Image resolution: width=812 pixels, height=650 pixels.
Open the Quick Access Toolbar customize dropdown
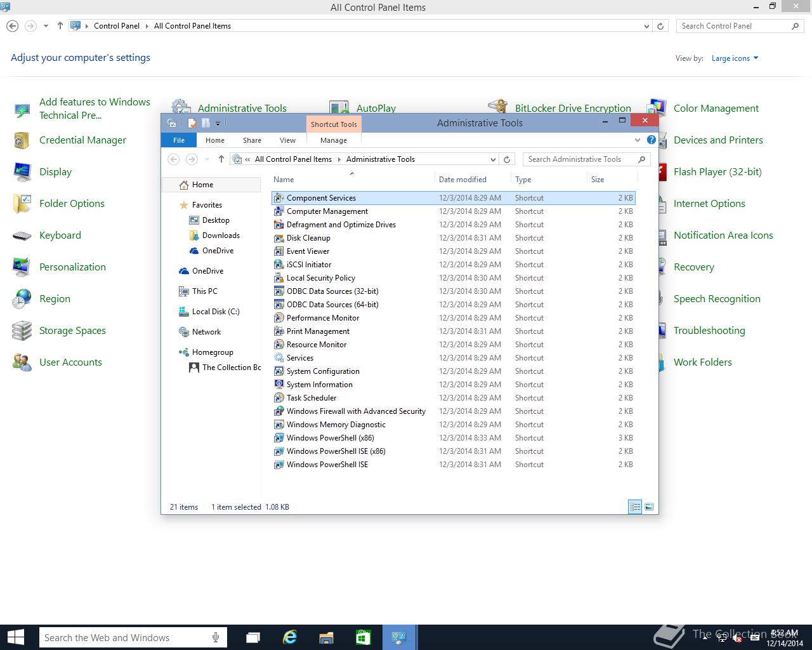click(x=218, y=123)
